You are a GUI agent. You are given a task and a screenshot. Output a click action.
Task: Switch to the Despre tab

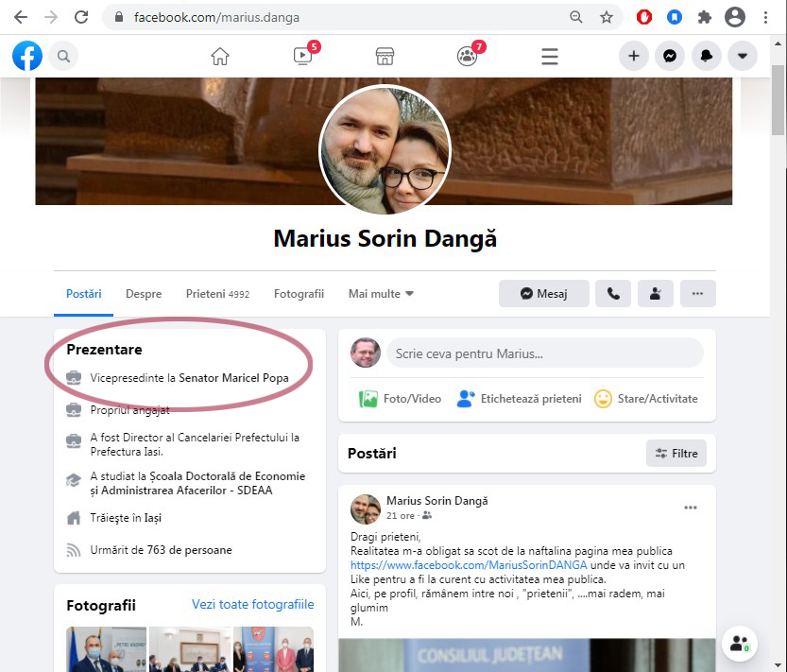pos(144,294)
